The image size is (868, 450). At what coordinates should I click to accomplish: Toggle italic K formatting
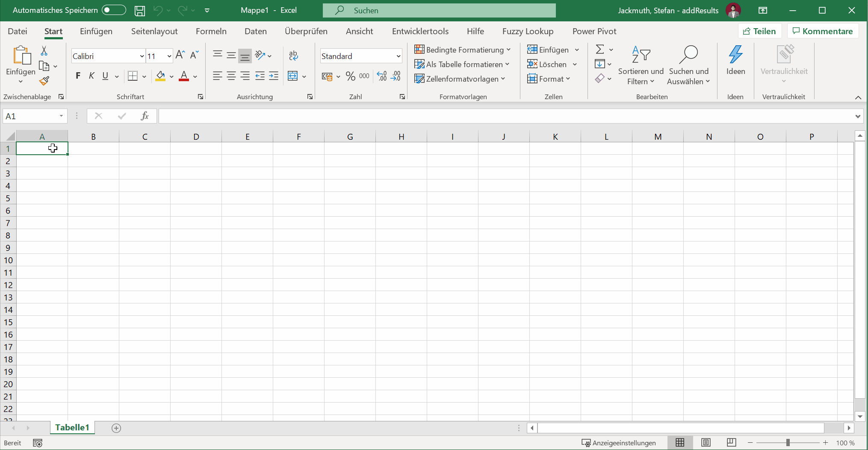92,76
